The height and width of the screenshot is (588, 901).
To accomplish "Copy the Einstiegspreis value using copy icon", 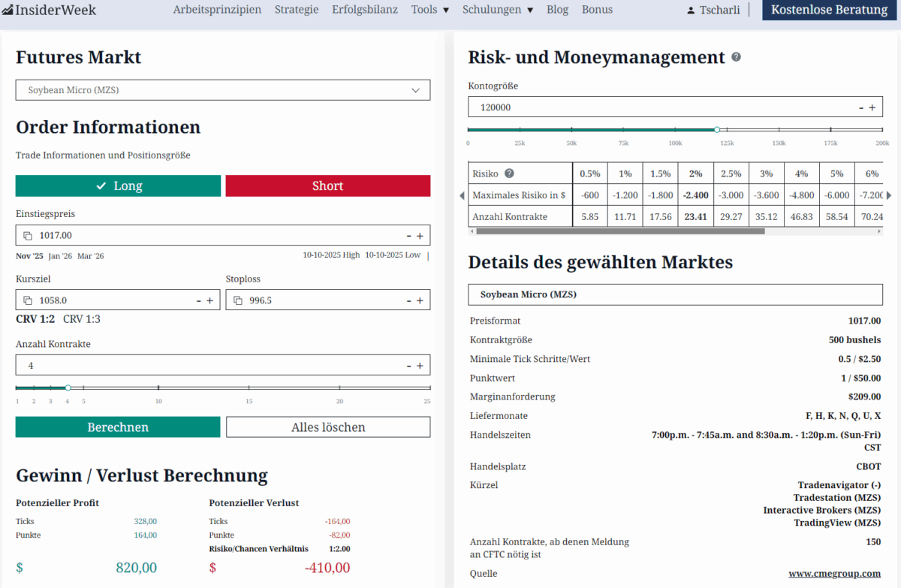I will 27,235.
